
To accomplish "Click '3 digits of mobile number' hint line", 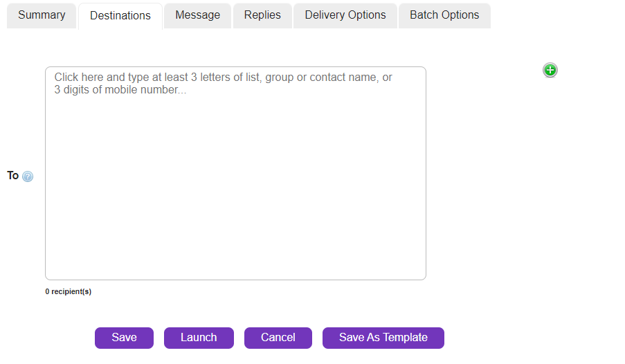I will (120, 90).
